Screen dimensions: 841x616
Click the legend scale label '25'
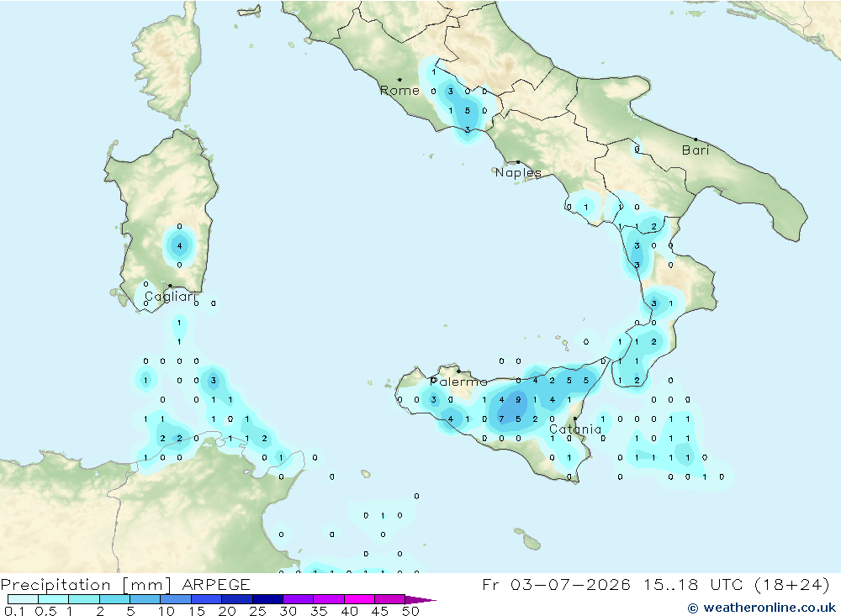tap(258, 611)
